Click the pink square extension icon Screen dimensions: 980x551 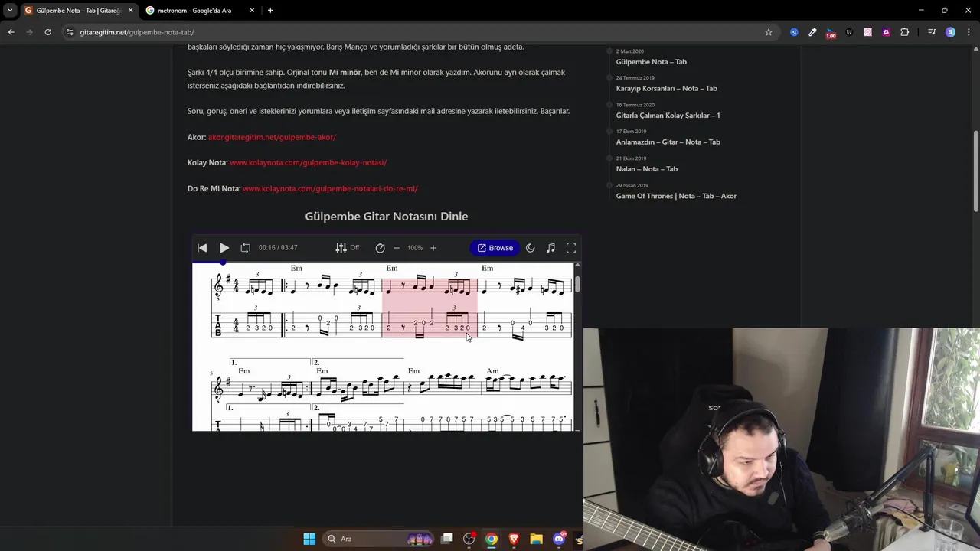[x=867, y=32]
